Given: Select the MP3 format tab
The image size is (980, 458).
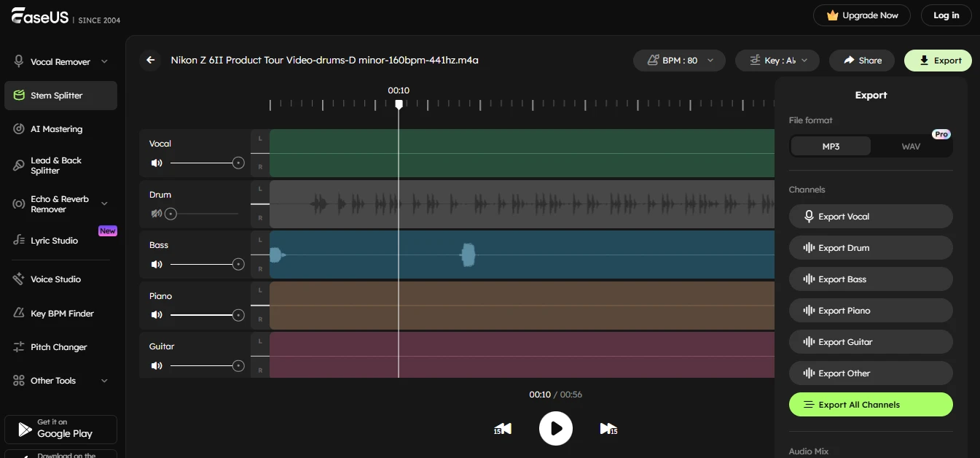Looking at the screenshot, I should pyautogui.click(x=830, y=146).
